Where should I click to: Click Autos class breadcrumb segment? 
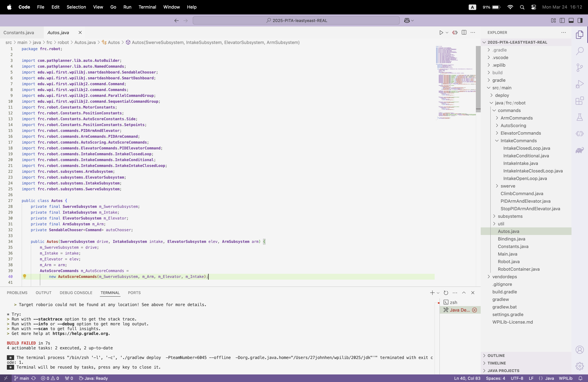pyautogui.click(x=111, y=42)
